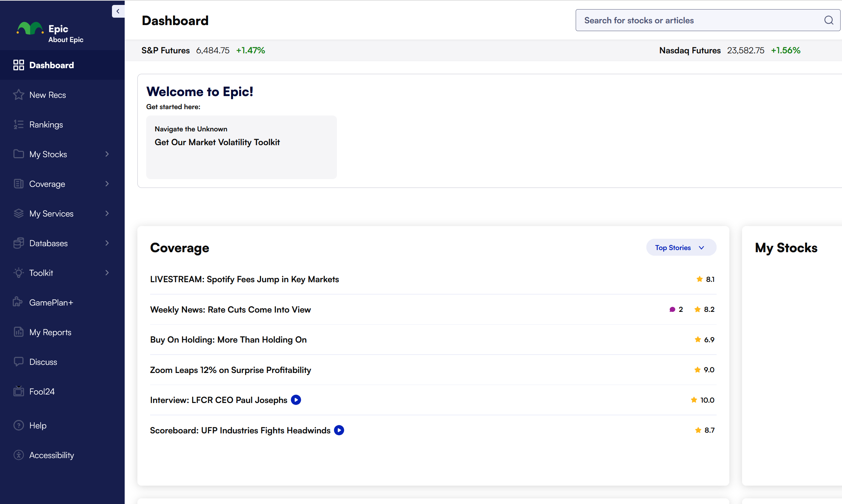Select Discuss in the sidebar
The height and width of the screenshot is (504, 842).
(43, 362)
